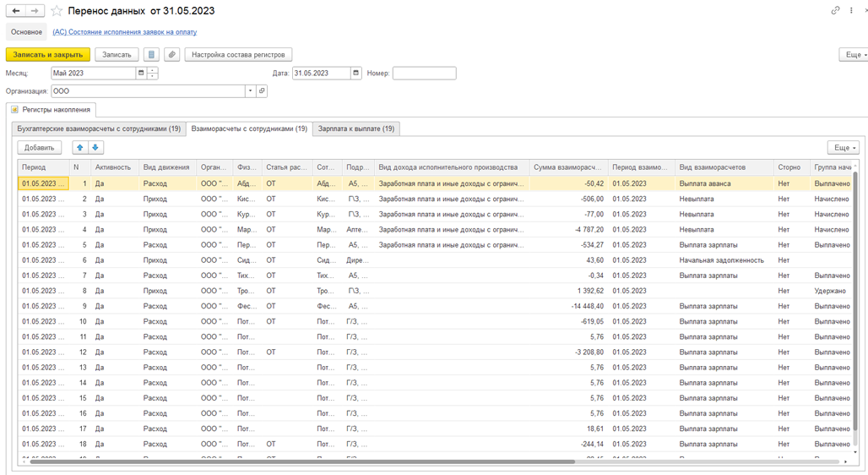868x475 pixels.
Task: Copy link to document with the chain icon
Action: [835, 10]
